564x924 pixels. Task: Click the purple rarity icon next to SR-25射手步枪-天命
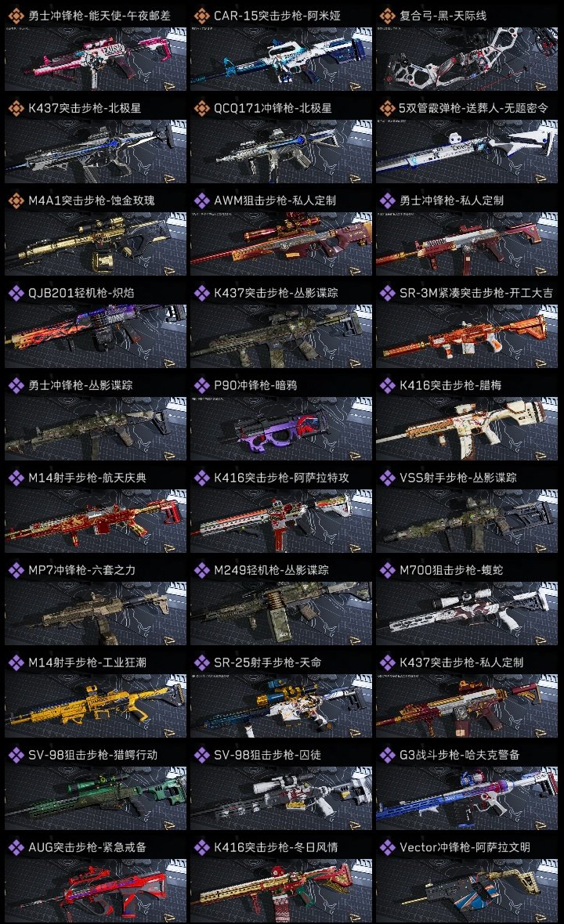point(201,662)
